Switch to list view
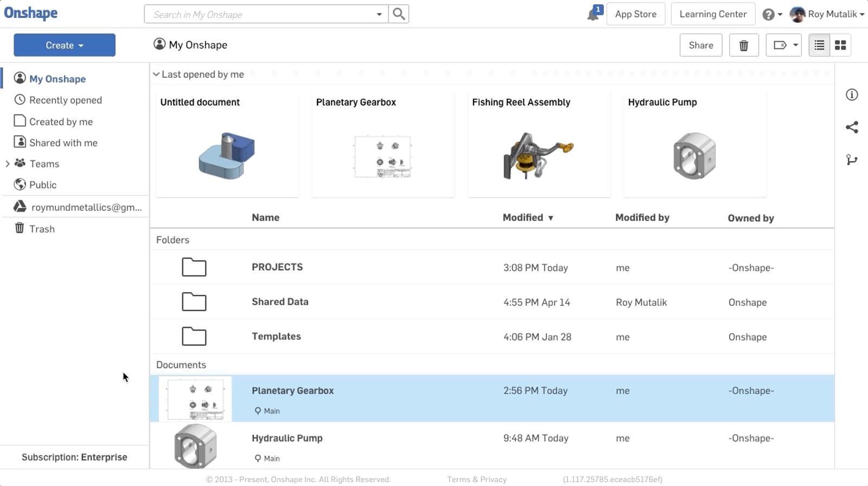 [x=819, y=46]
